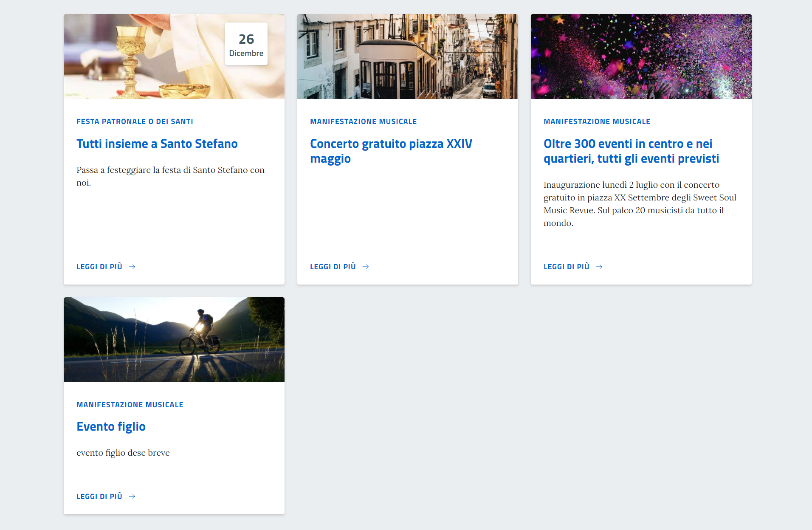Click arrow icon on Concerto gratuito card

click(366, 267)
